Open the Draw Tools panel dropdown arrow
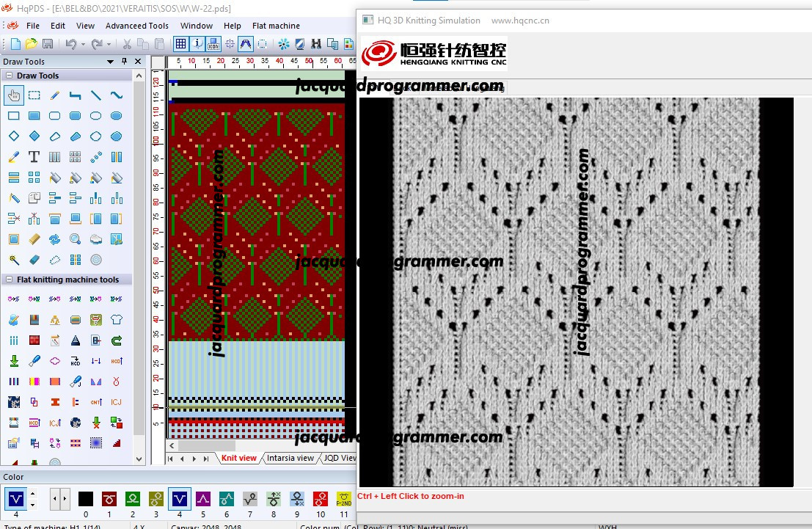This screenshot has width=812, height=529. 110,62
